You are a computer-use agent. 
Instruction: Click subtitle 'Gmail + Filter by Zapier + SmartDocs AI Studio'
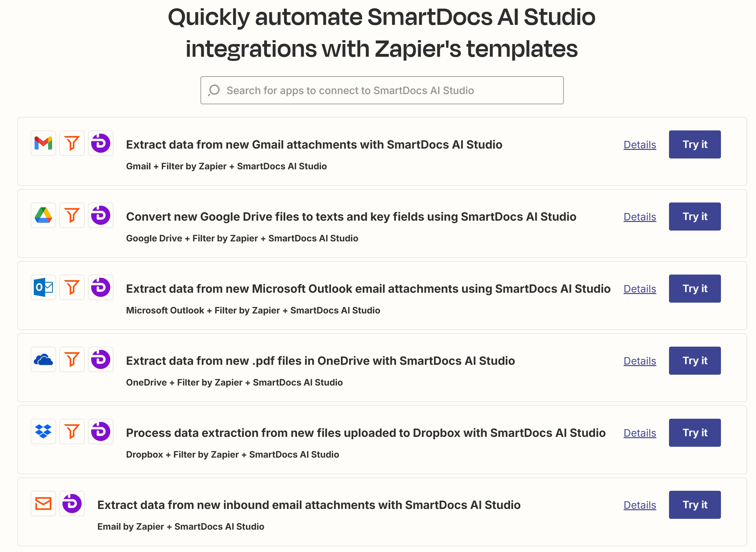(227, 166)
